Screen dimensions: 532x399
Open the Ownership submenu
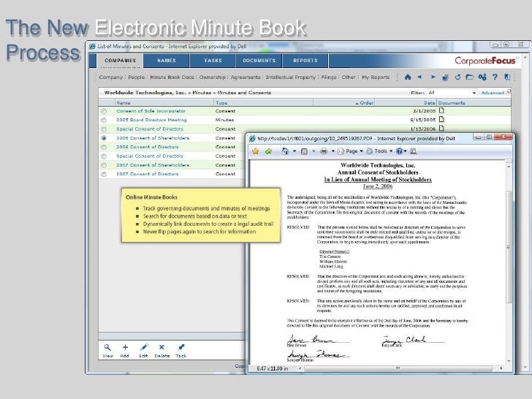212,77
